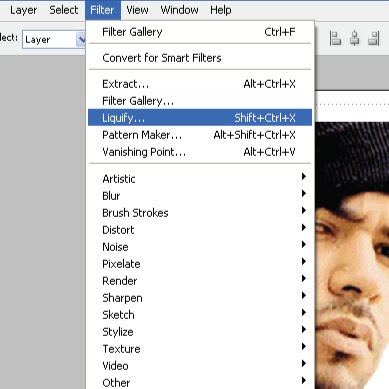Expand the Pixelate filter submenu
Screen dimensions: 389x389
tap(199, 264)
